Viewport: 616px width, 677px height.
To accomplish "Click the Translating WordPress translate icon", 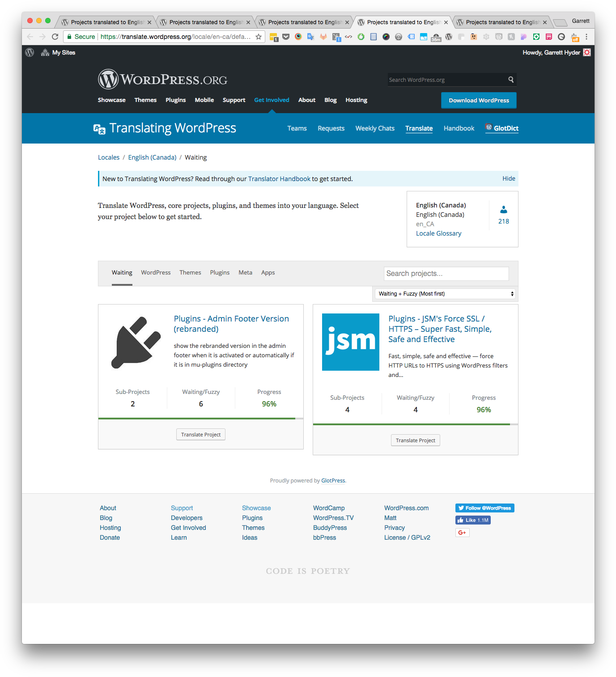I will (99, 129).
